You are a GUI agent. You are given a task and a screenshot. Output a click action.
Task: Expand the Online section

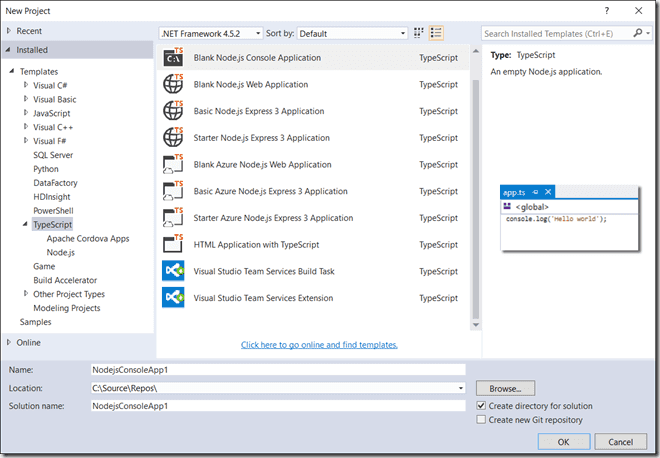9,342
